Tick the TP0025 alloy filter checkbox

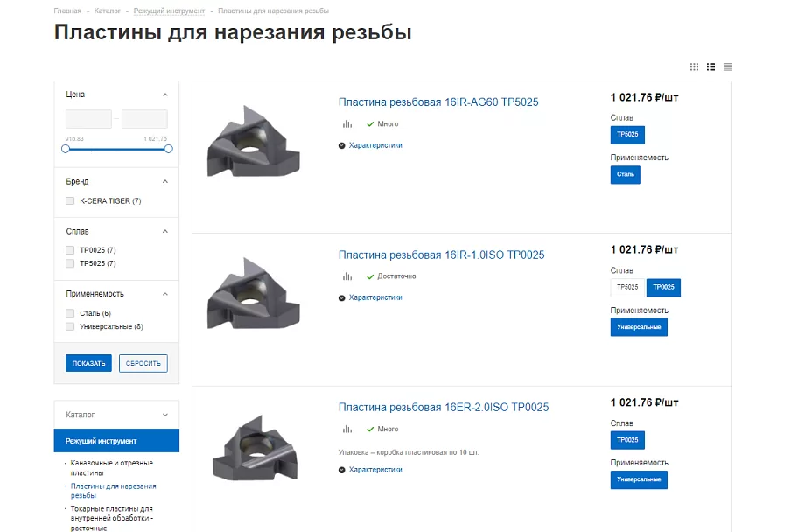click(70, 250)
